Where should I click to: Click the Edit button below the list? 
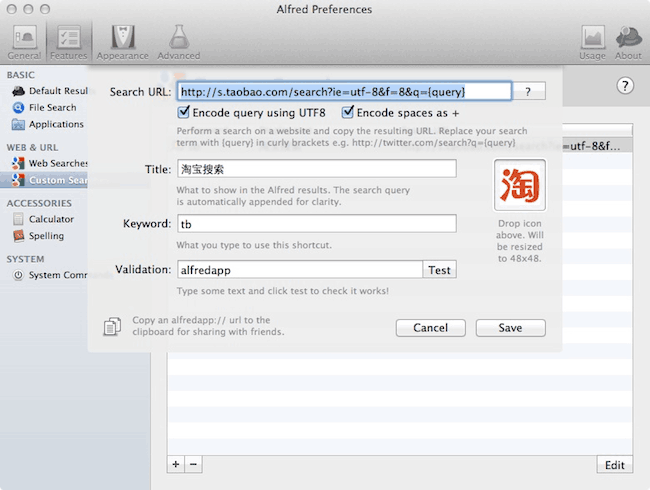[615, 465]
